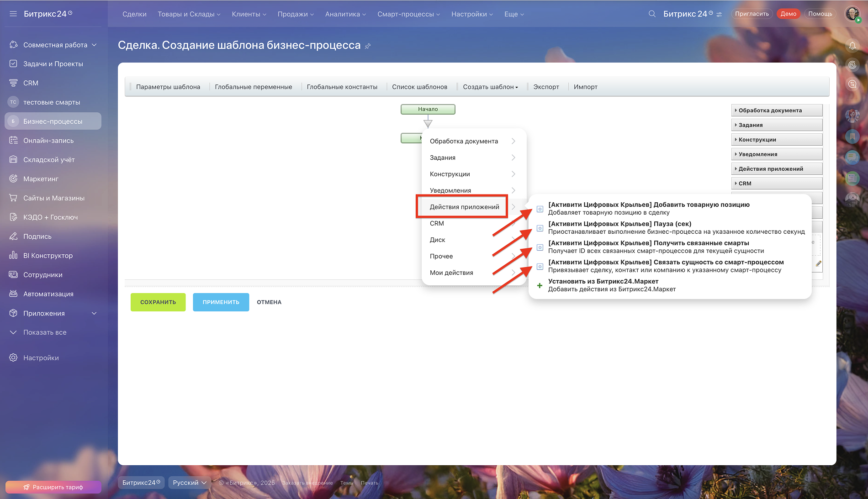Click the CRM icon in left sidebar

pos(13,83)
